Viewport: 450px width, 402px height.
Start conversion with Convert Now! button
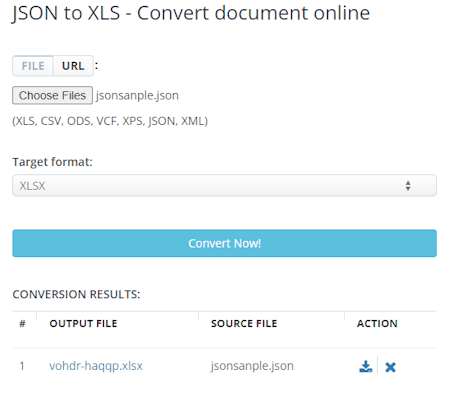point(224,243)
